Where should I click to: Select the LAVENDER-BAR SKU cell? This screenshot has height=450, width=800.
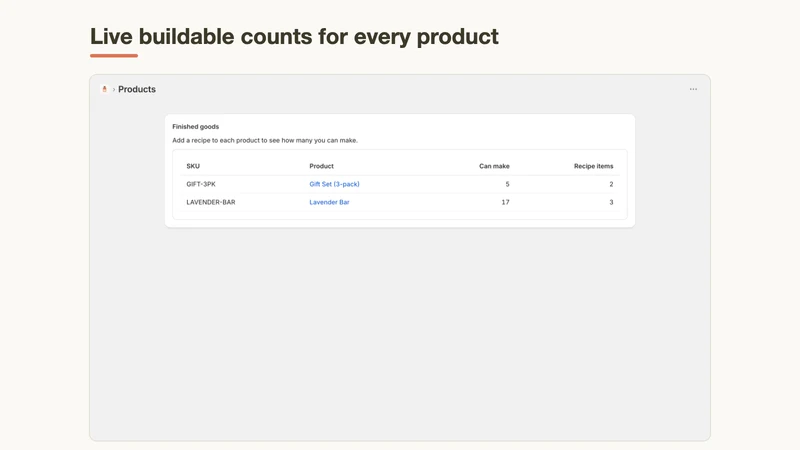(211, 202)
